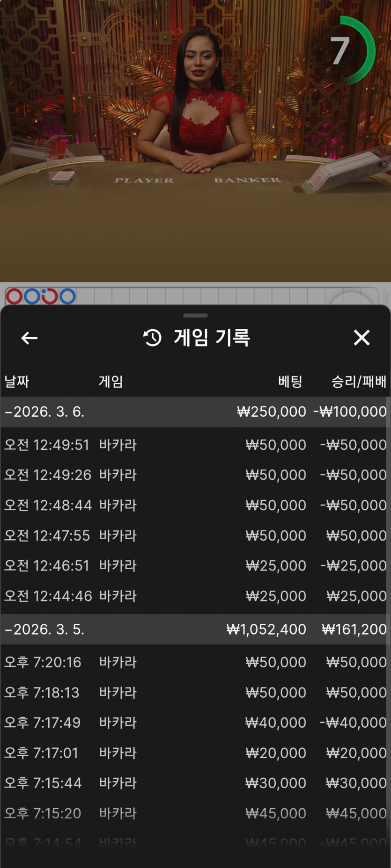Select the 베팅 column header
The height and width of the screenshot is (868, 391).
pyautogui.click(x=290, y=382)
